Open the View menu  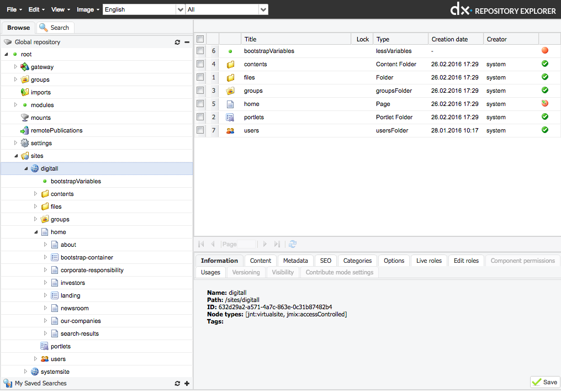coord(61,9)
